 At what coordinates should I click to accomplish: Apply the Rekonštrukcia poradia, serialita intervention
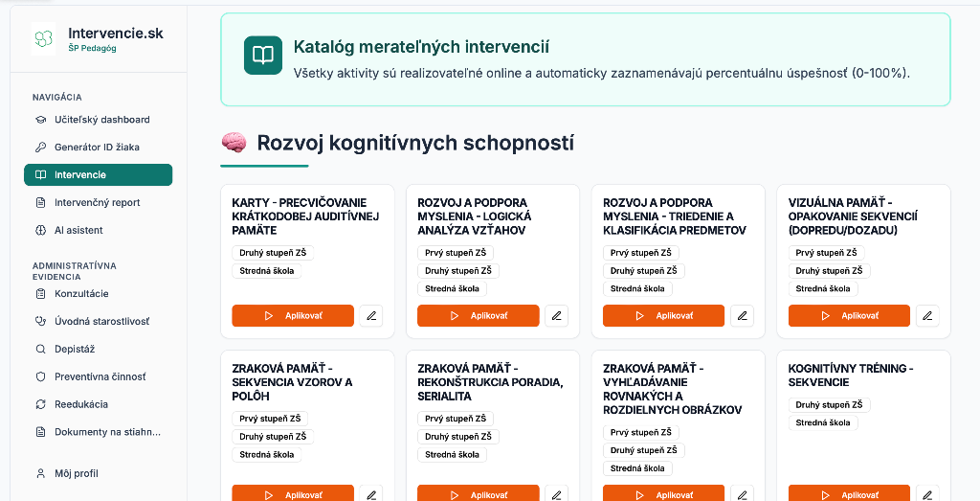pyautogui.click(x=479, y=494)
